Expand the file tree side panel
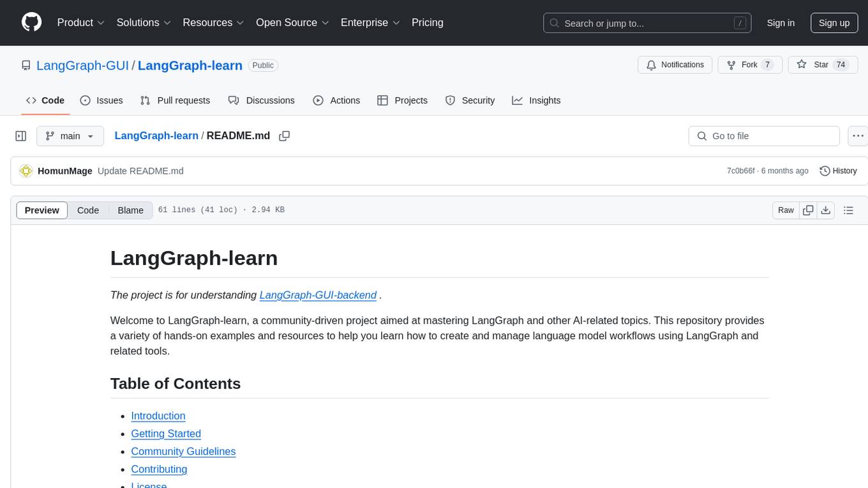Screen dimensions: 868x488 pos(20,136)
